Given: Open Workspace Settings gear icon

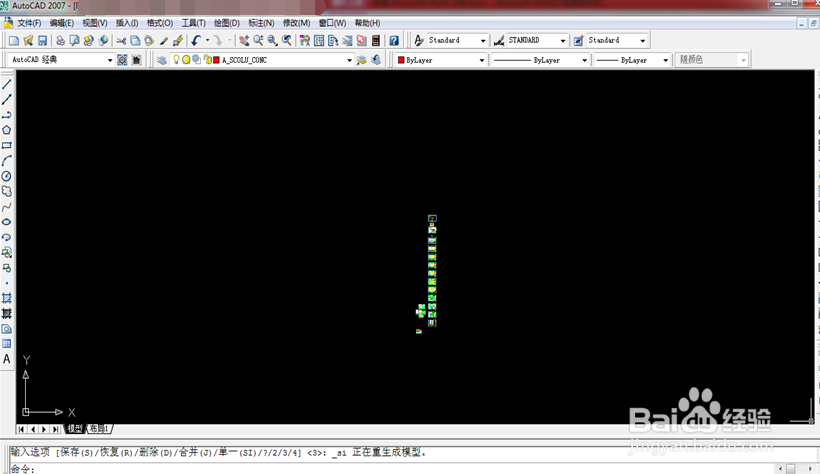Looking at the screenshot, I should pos(122,60).
